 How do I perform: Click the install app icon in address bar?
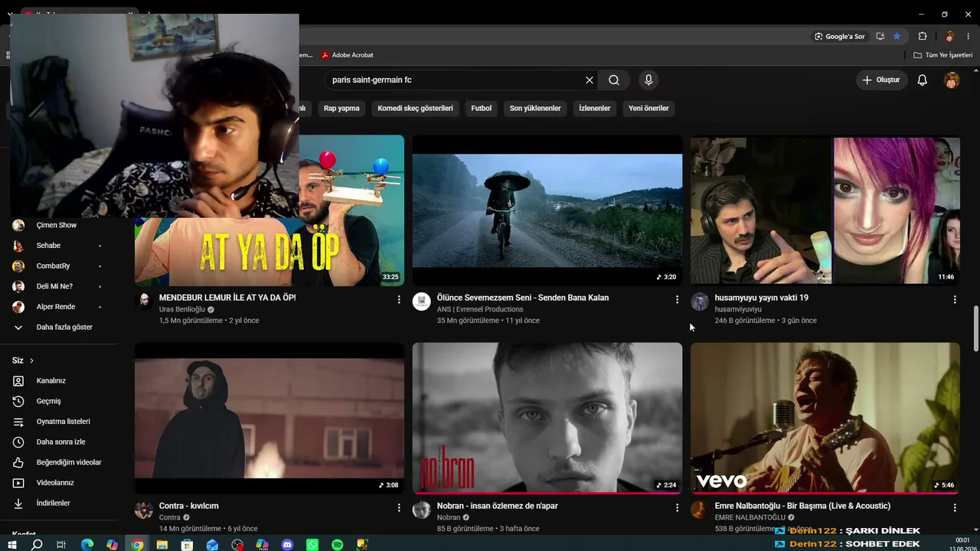point(880,36)
